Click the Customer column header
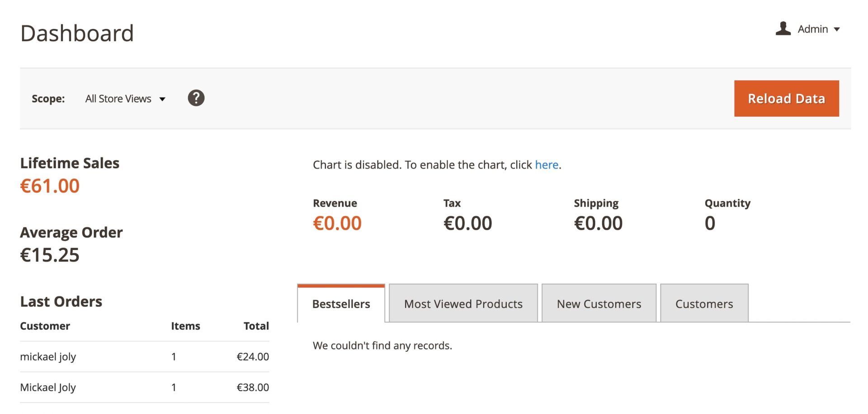The width and height of the screenshot is (868, 414). tap(45, 326)
